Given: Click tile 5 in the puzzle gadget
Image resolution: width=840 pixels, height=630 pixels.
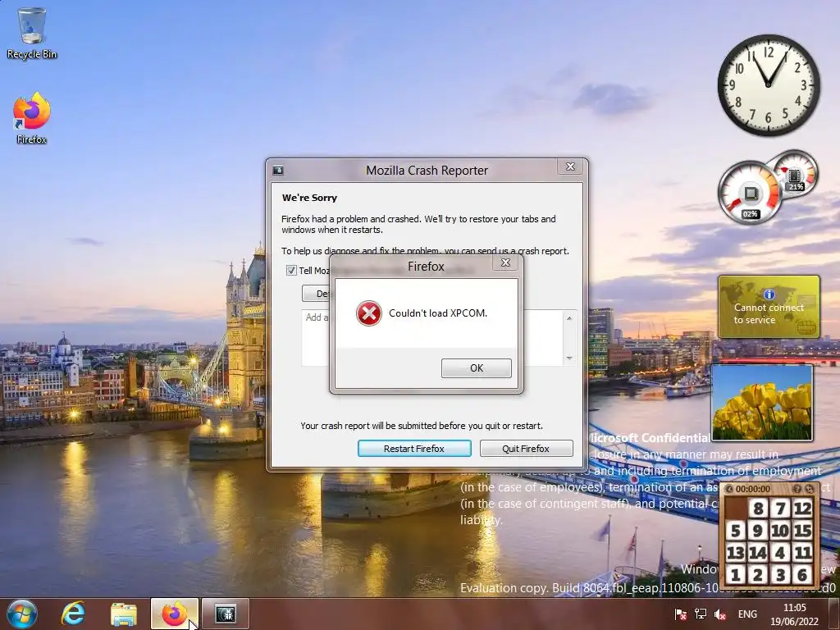Looking at the screenshot, I should coord(736,531).
